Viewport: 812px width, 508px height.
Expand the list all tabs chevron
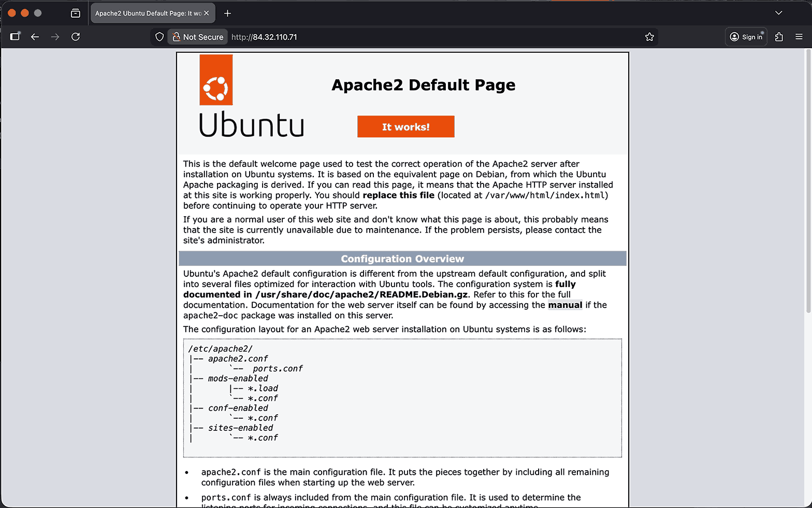[778, 13]
